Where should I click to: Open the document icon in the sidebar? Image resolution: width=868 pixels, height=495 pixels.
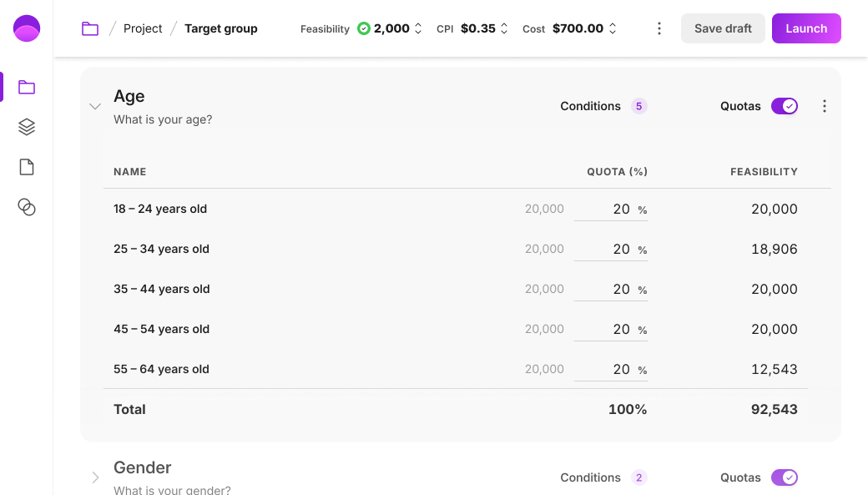pyautogui.click(x=26, y=166)
